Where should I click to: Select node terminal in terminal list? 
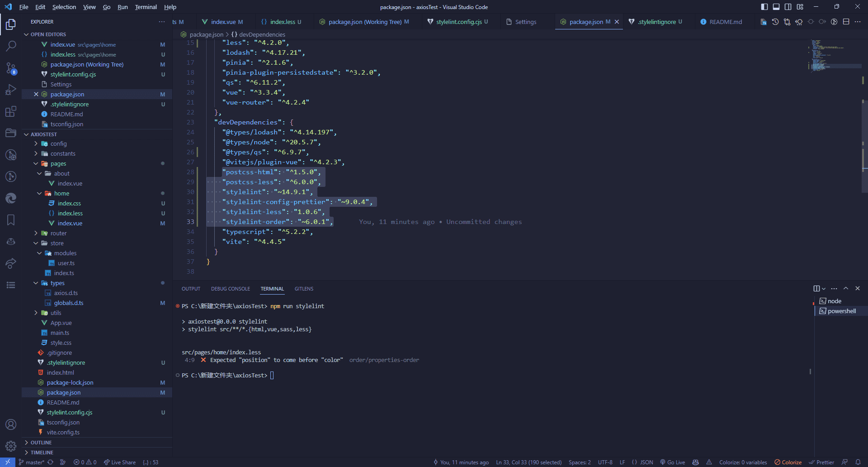841,301
